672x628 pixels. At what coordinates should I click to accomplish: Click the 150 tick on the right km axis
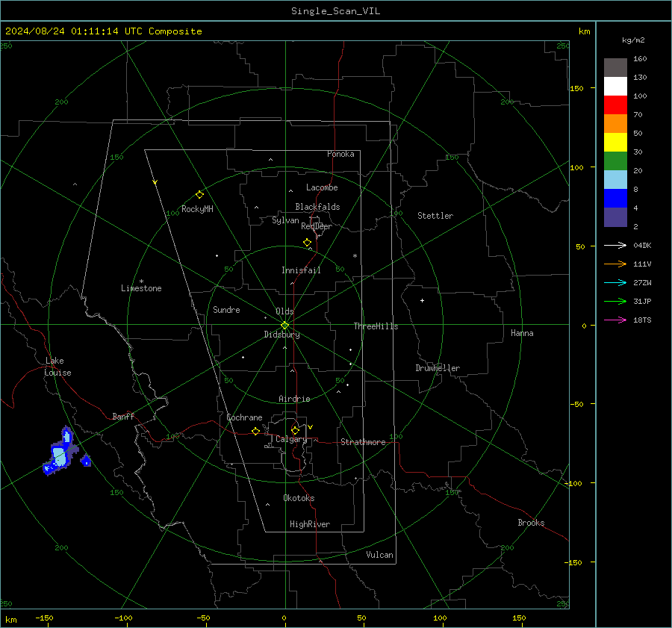point(577,88)
